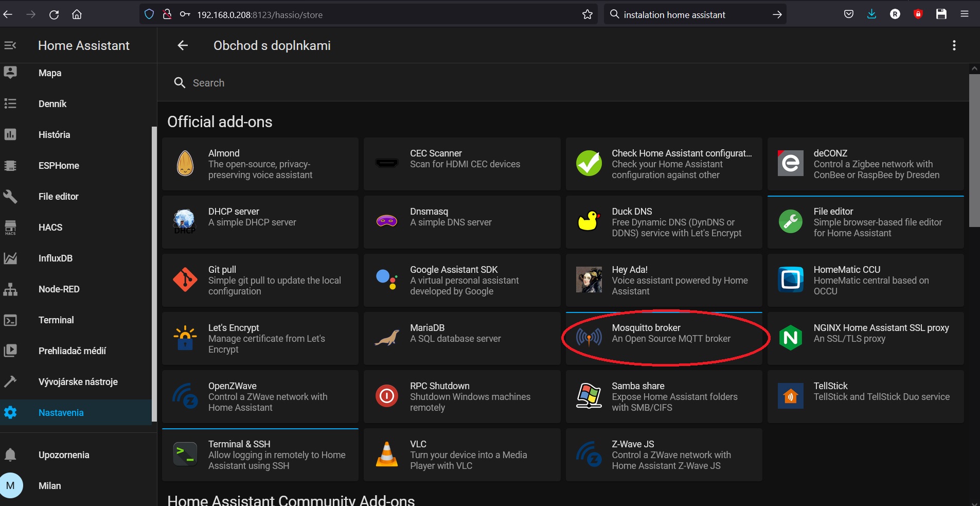Open the Terminal & SSH add-on card

point(260,455)
